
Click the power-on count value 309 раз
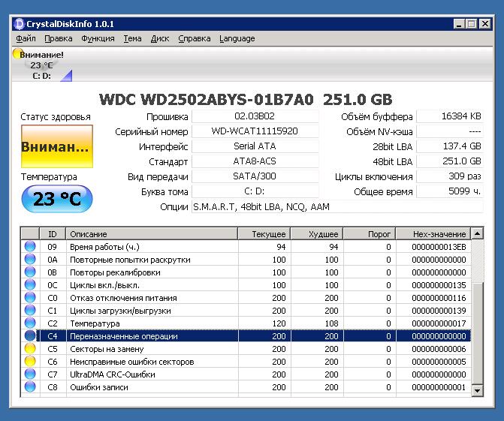click(450, 176)
